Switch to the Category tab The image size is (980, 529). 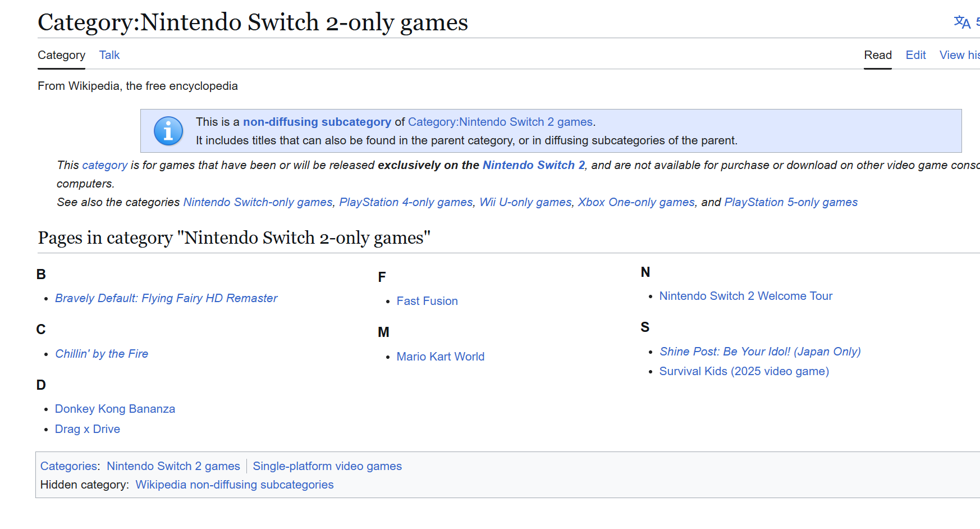tap(61, 55)
